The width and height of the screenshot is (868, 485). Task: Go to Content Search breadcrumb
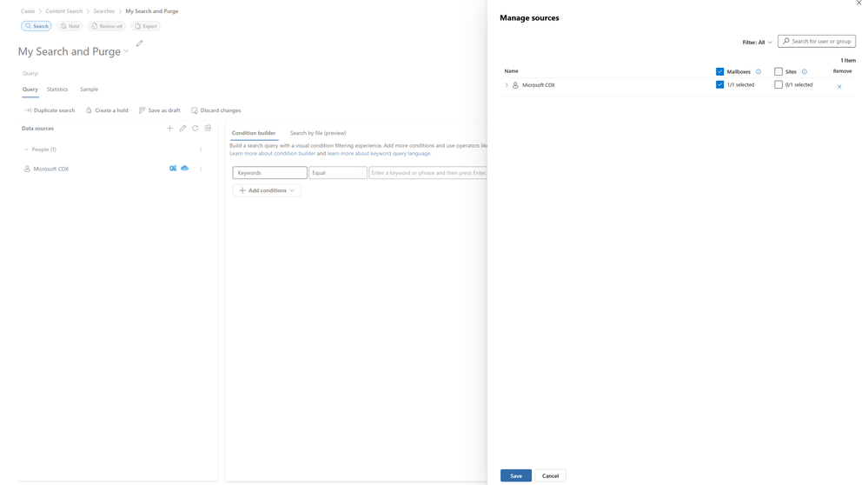click(x=63, y=11)
